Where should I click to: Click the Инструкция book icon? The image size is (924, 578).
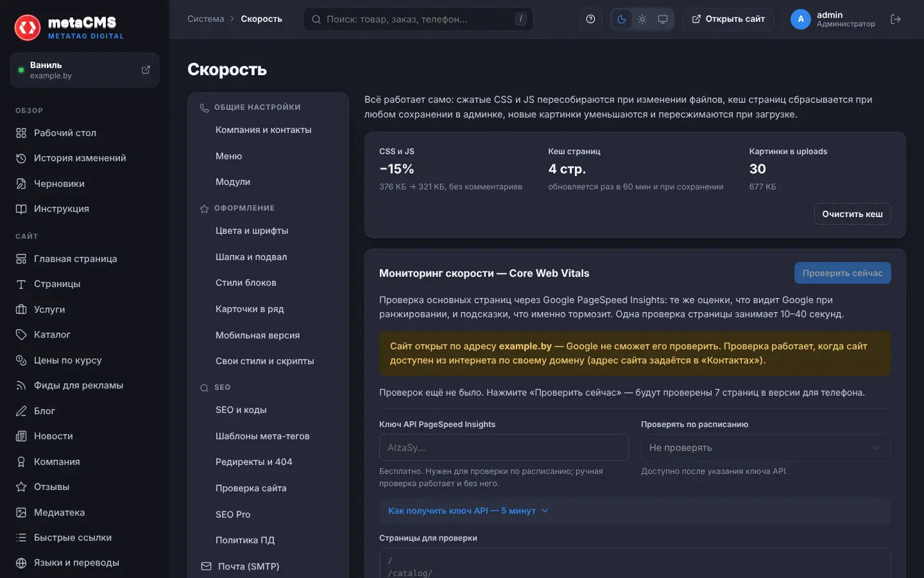click(x=21, y=209)
